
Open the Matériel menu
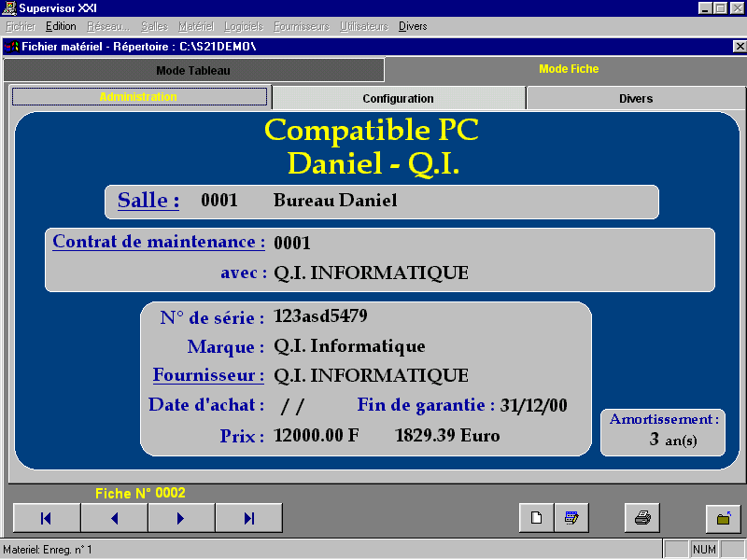point(196,26)
